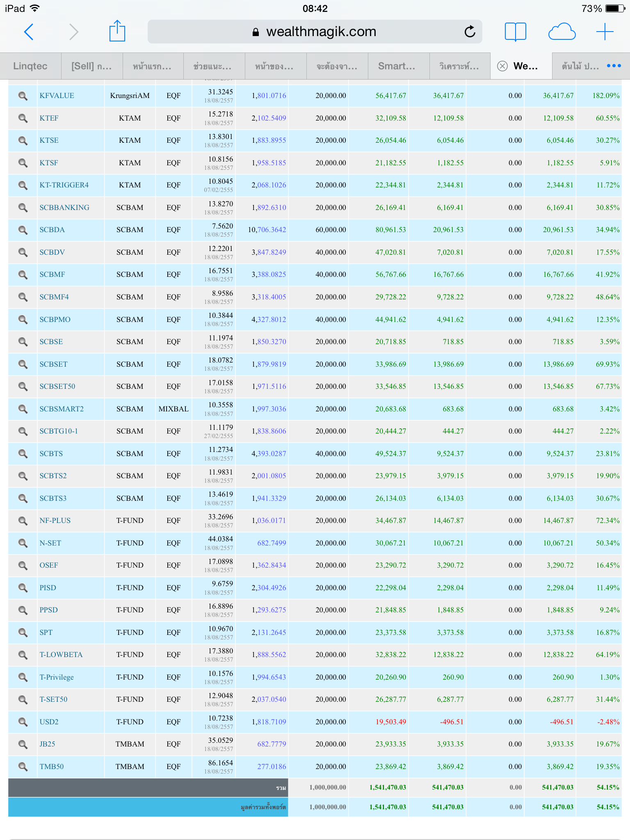Image resolution: width=630 pixels, height=840 pixels.
Task: Open the N-SET fund link
Action: pos(50,543)
